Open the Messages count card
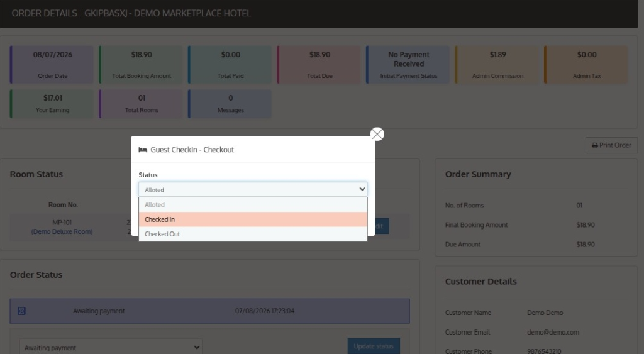This screenshot has width=644, height=354. click(x=230, y=104)
